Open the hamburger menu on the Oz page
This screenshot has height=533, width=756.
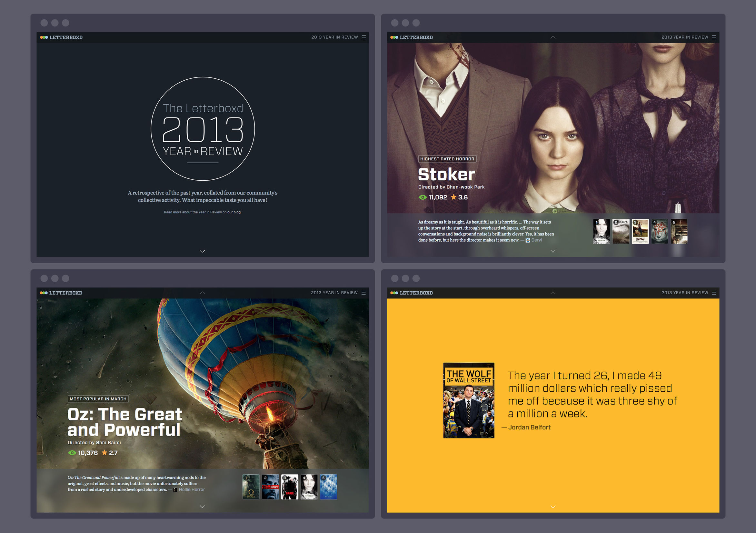[x=363, y=293]
